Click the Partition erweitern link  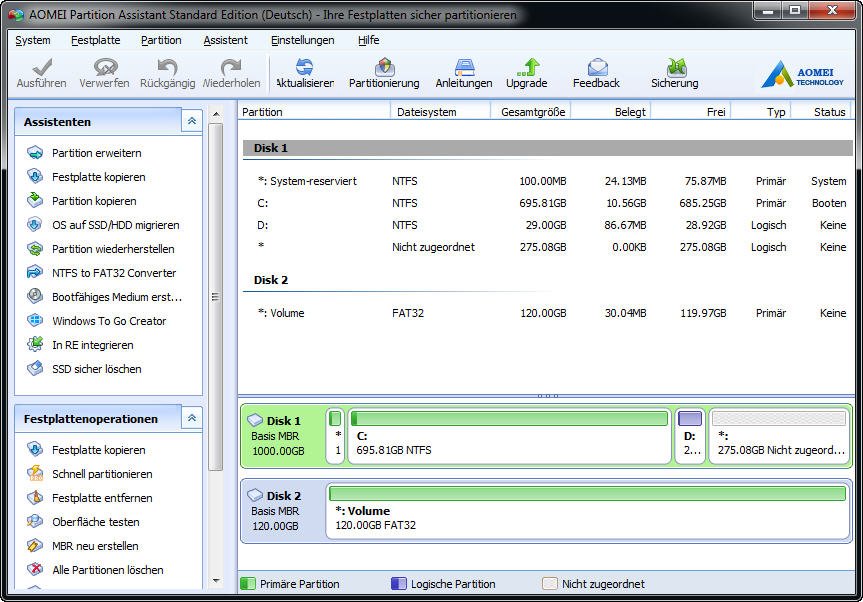(97, 153)
